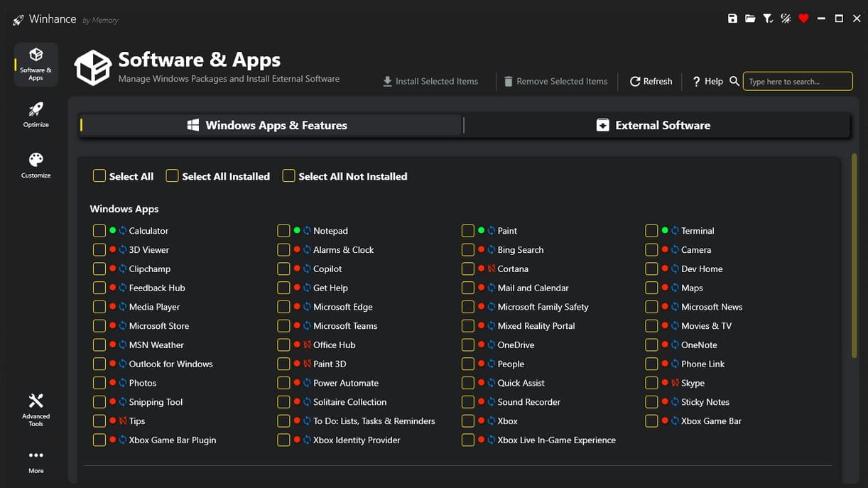Check the Calculator app checkbox

99,231
